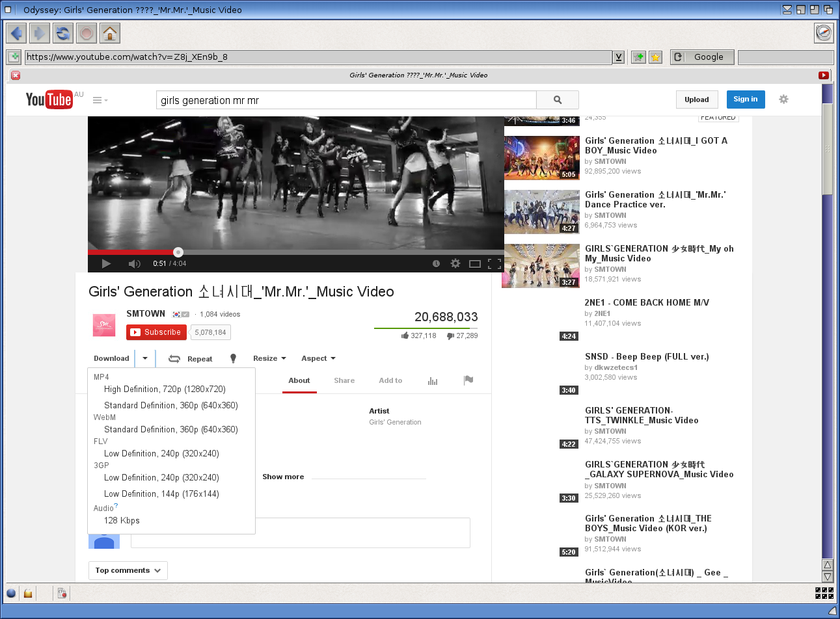
Task: Open the home page icon
Action: (110, 33)
